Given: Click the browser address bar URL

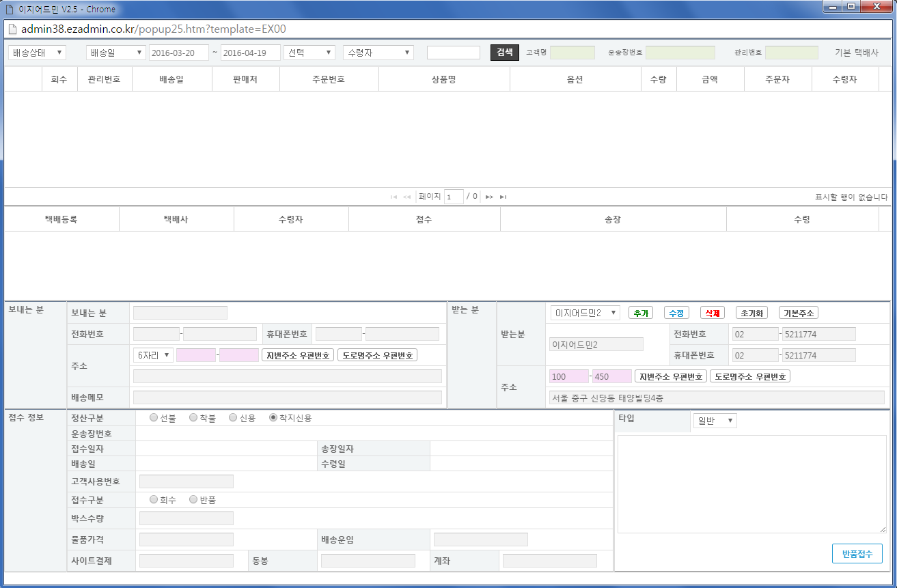Looking at the screenshot, I should pos(154,29).
